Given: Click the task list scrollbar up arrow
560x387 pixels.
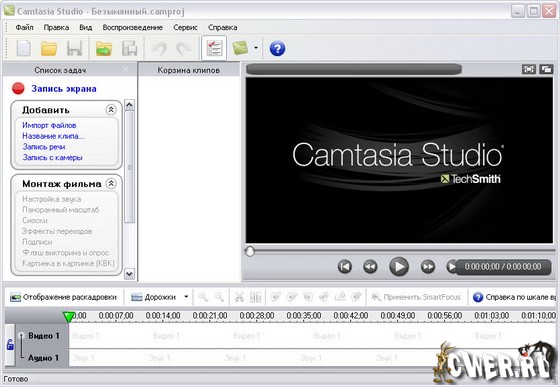Looking at the screenshot, I should [x=129, y=105].
